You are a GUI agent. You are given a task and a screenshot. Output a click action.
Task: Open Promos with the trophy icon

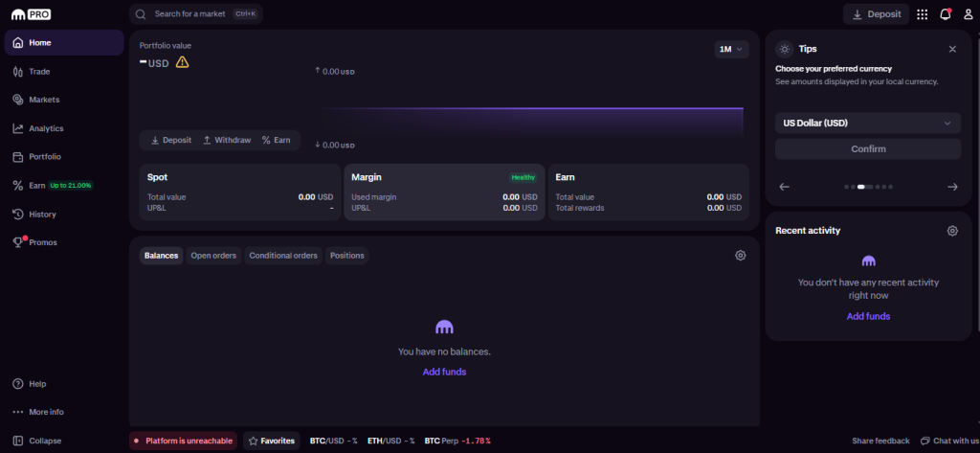point(64,242)
